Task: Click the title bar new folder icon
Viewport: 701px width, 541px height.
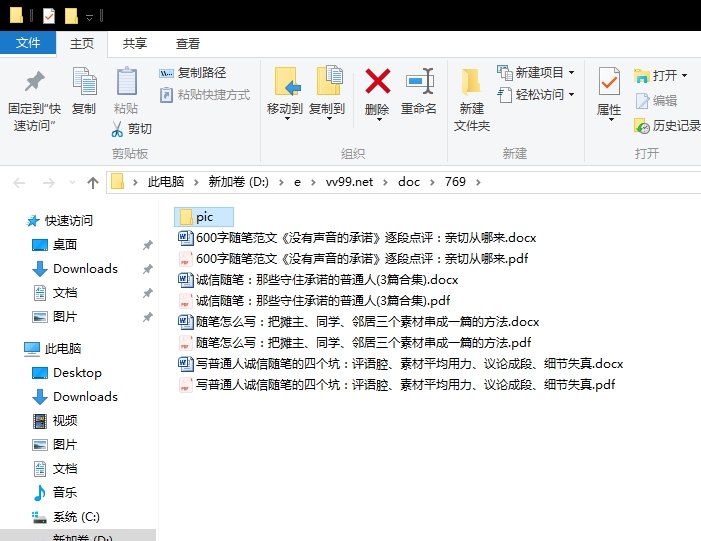Action: coord(71,16)
